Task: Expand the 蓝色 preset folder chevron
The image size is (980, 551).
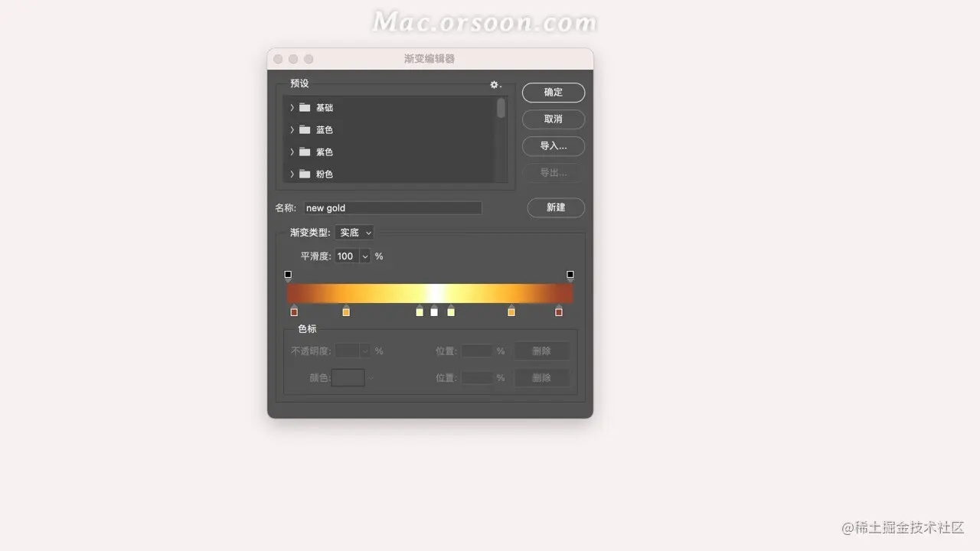Action: 292,129
